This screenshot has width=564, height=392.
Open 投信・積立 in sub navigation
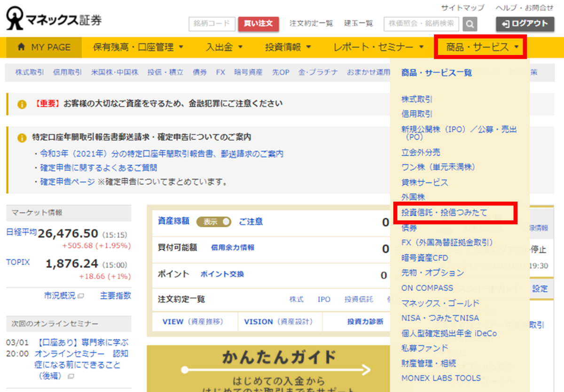[165, 72]
